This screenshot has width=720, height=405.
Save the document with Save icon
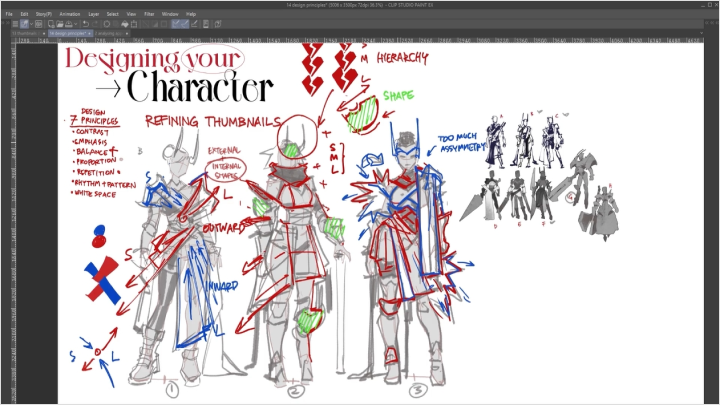tap(68, 24)
